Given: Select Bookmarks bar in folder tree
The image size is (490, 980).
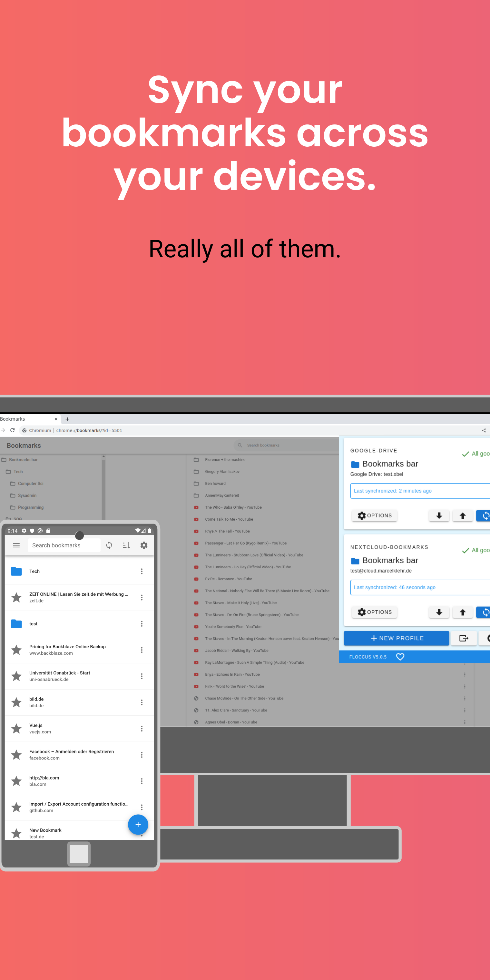Looking at the screenshot, I should [23, 460].
